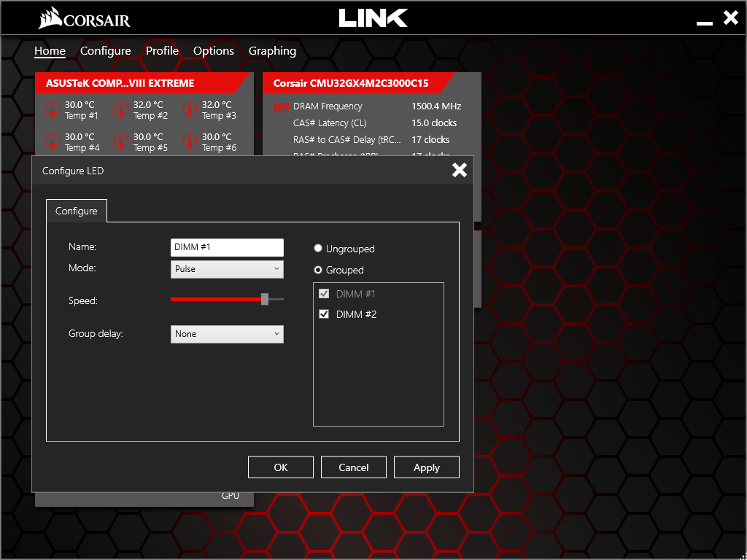
Task: Click the 15.0 clocks value
Action: pyautogui.click(x=434, y=122)
